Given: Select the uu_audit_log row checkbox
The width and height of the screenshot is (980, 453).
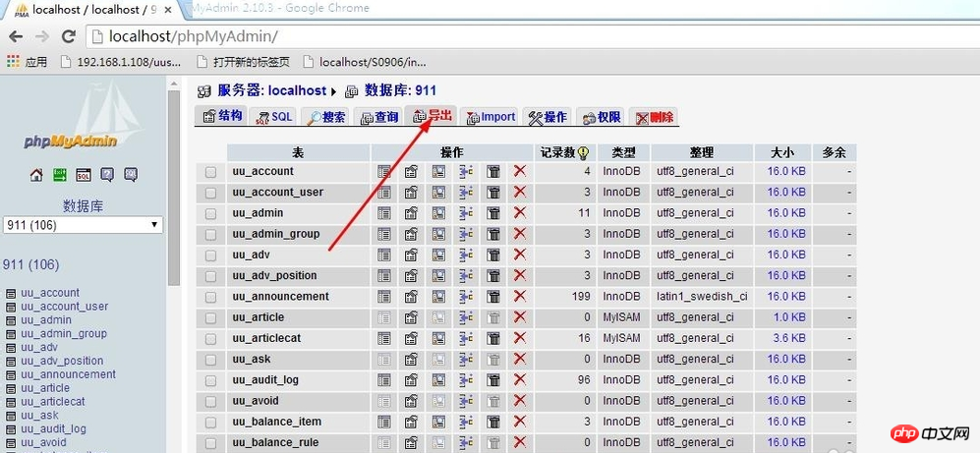Looking at the screenshot, I should (x=210, y=380).
